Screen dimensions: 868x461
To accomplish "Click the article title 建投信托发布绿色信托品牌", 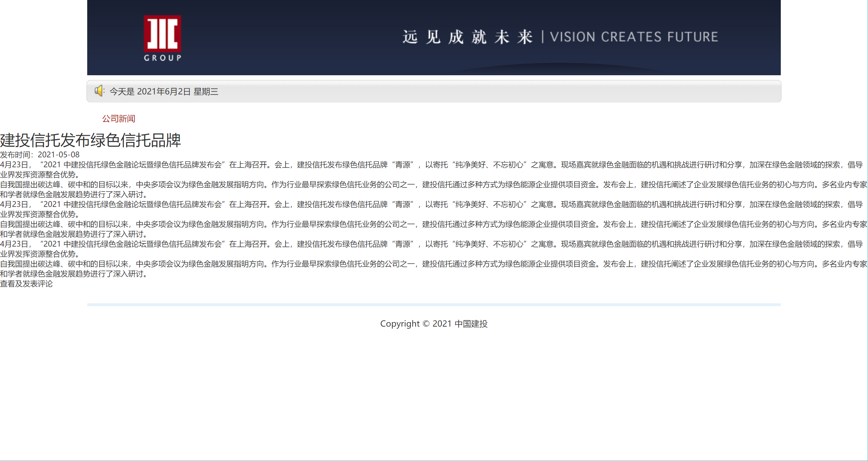I will [x=90, y=140].
